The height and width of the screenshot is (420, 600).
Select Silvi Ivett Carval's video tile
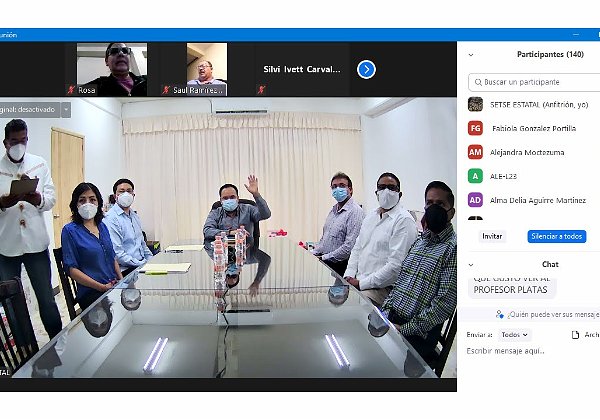(x=302, y=69)
